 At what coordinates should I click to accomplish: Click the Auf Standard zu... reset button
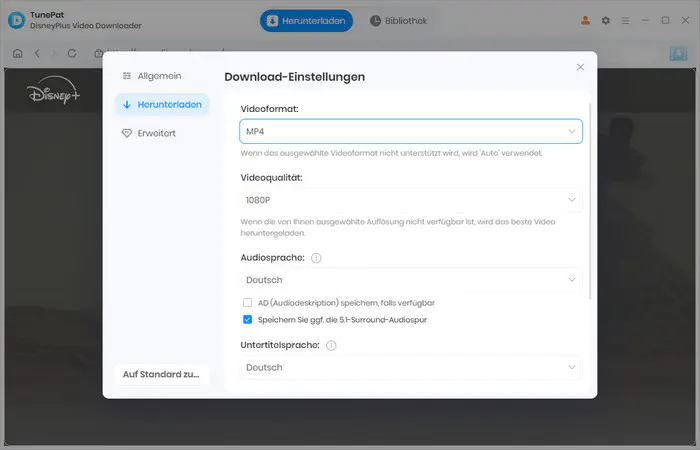click(x=162, y=374)
